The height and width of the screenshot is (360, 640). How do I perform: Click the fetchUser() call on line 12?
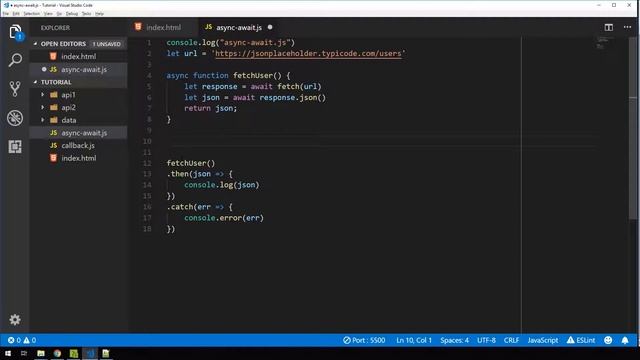[x=191, y=163]
